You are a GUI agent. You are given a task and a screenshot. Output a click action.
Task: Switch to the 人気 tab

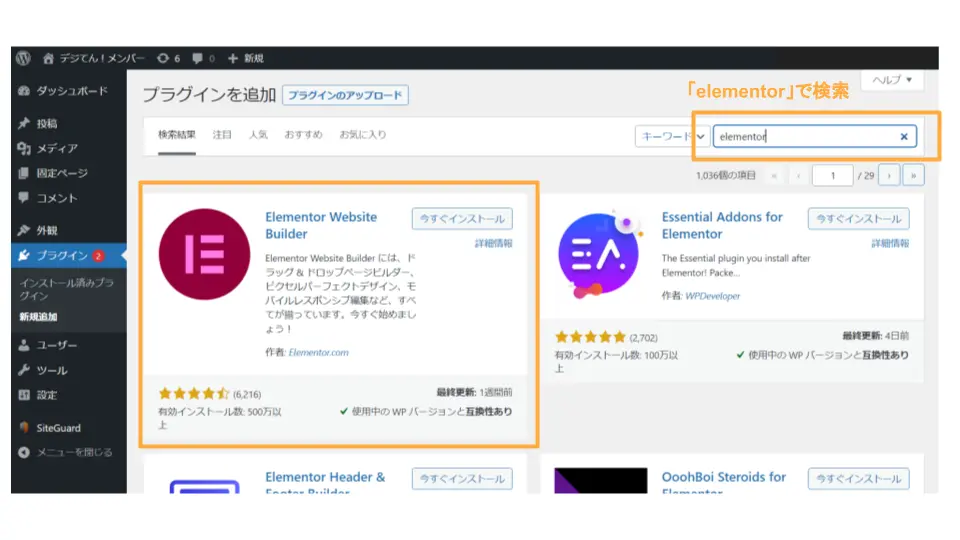(x=258, y=135)
